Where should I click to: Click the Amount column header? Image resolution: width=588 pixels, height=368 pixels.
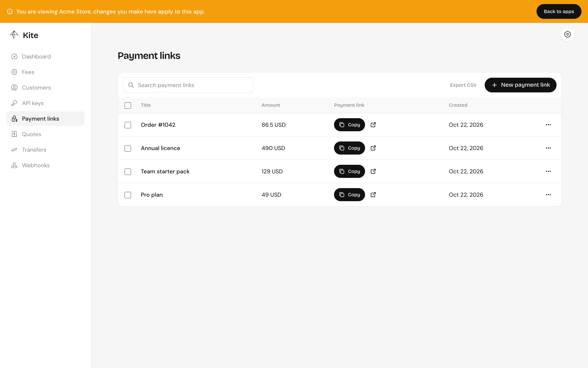pyautogui.click(x=271, y=105)
